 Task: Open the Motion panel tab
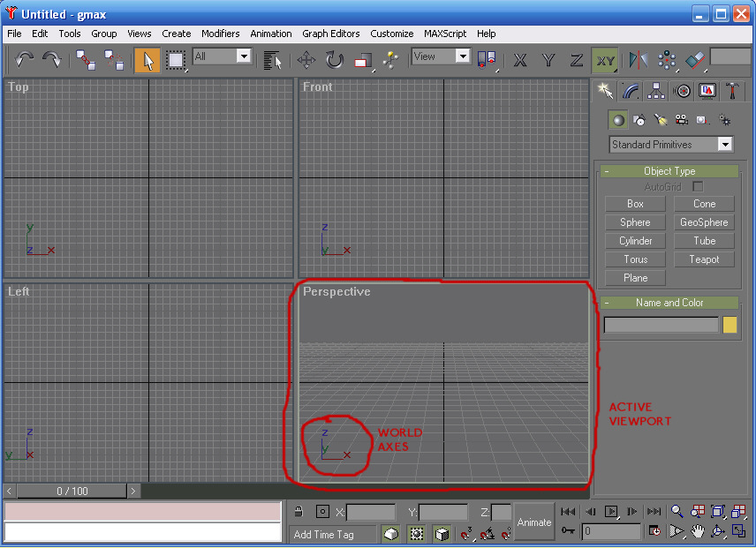tap(682, 91)
